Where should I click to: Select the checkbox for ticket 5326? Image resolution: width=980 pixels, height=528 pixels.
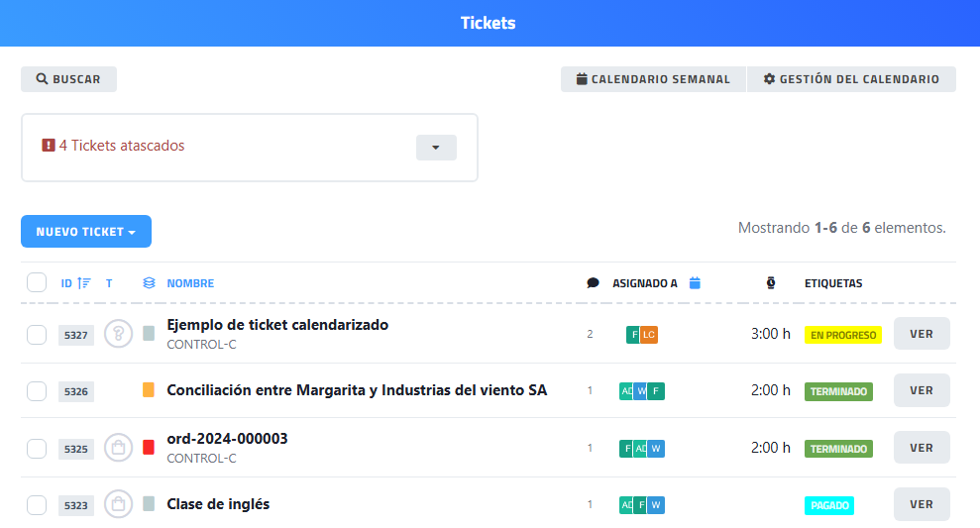tap(37, 391)
